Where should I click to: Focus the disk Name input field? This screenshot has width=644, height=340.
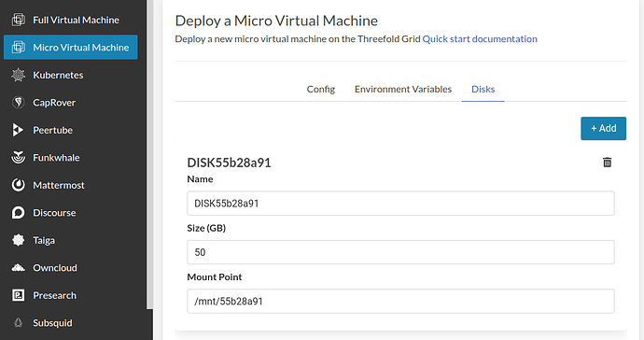(x=400, y=203)
